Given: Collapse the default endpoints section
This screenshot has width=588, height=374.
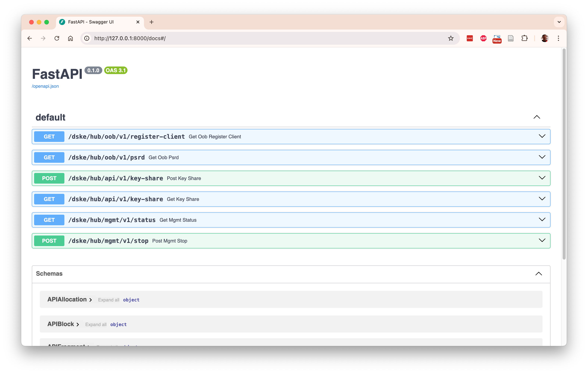Looking at the screenshot, I should click(x=536, y=117).
